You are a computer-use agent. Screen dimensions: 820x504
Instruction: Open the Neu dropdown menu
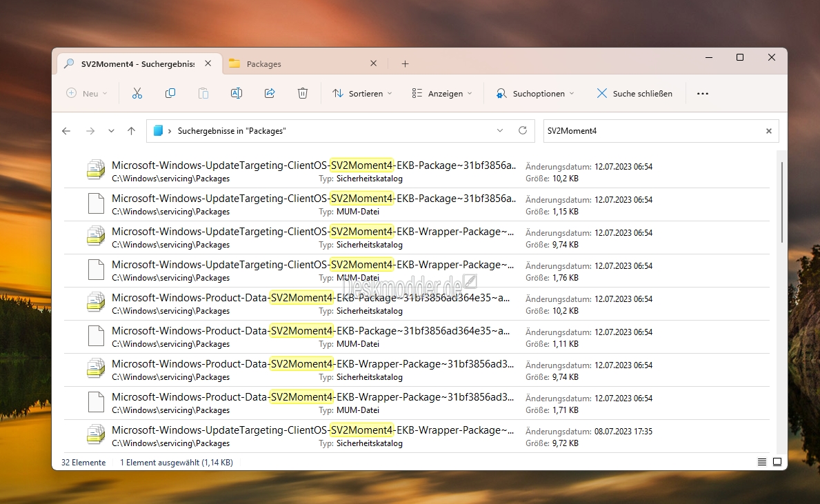coord(87,94)
